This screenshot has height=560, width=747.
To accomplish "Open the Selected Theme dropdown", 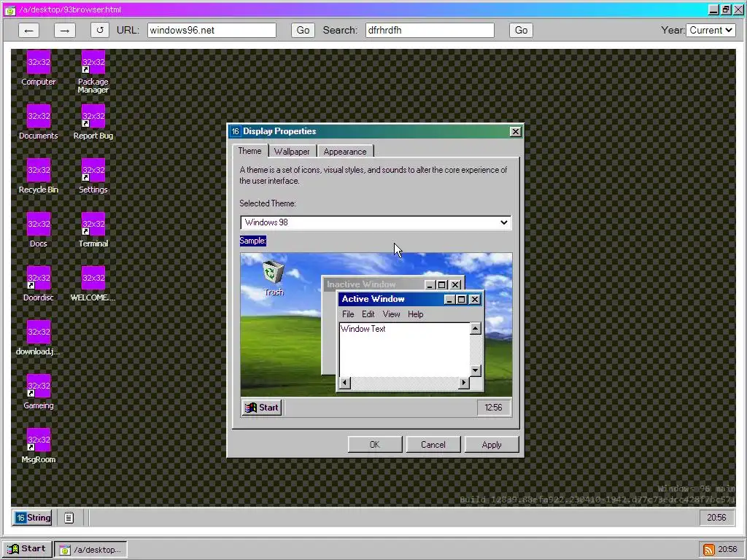I will (x=376, y=222).
